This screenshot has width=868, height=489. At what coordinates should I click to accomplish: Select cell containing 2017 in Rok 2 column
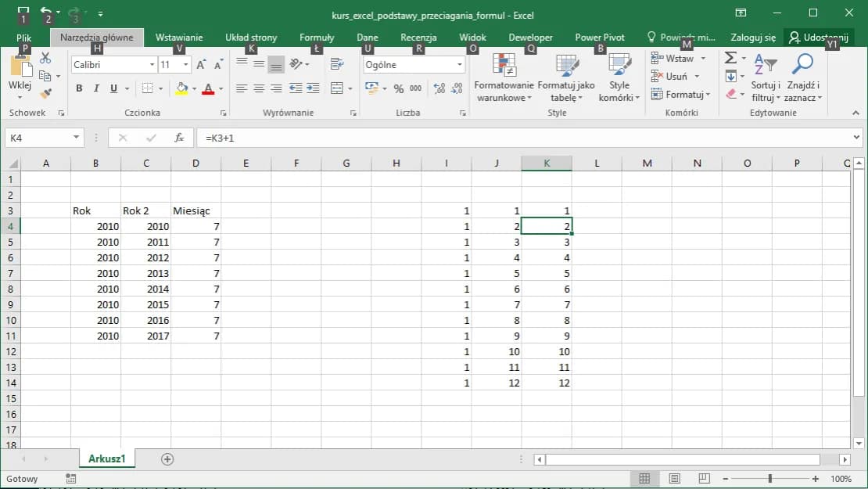coord(145,336)
